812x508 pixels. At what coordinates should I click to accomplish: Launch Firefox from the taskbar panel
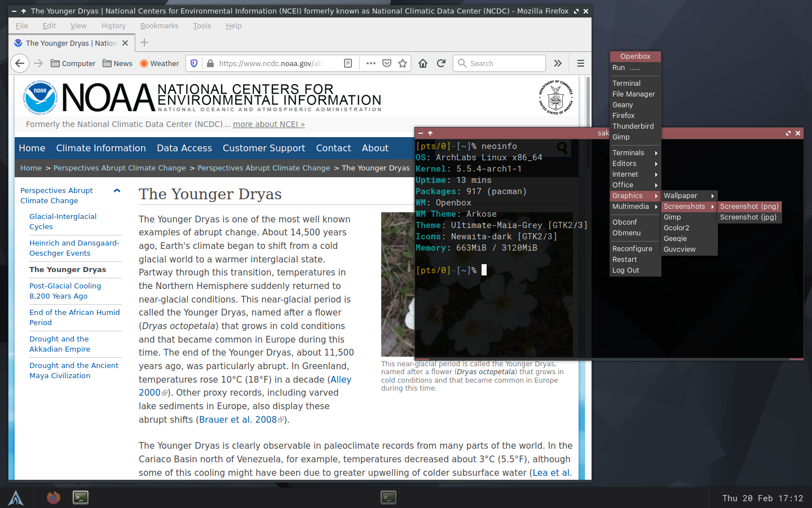[54, 497]
